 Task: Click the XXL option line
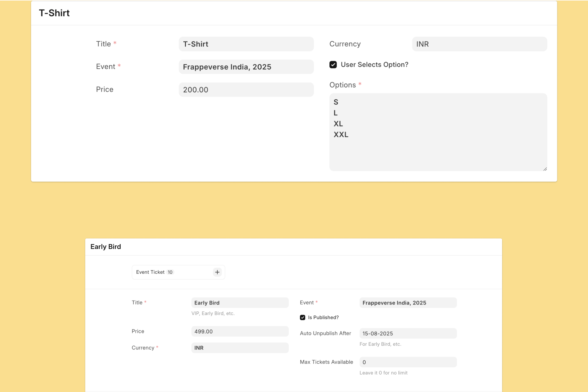point(341,134)
